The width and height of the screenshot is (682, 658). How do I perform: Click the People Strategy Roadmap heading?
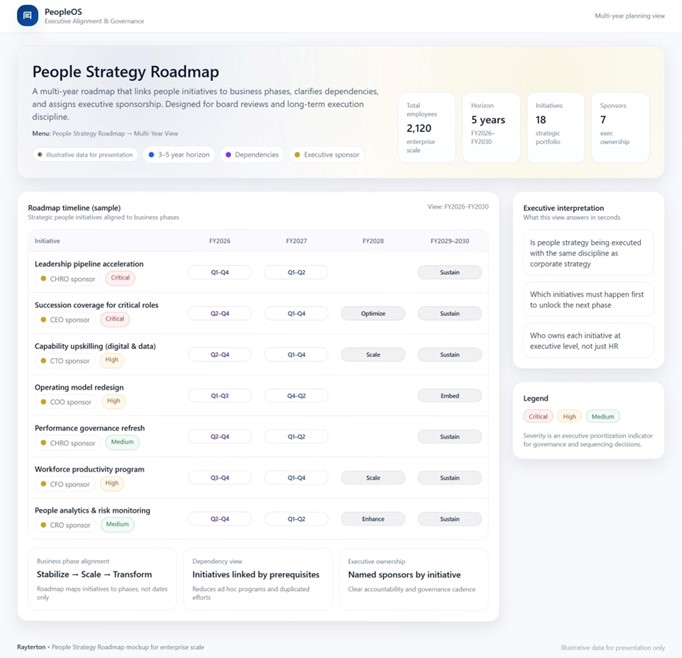126,72
